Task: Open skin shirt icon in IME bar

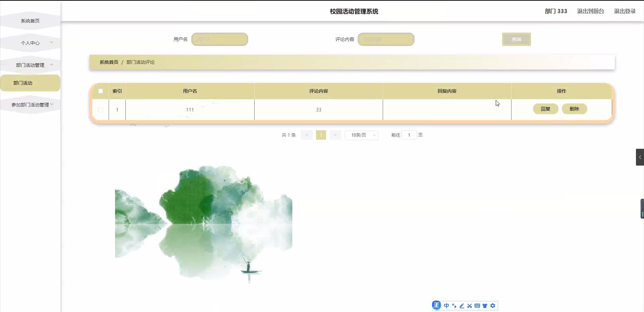Action: (x=485, y=306)
